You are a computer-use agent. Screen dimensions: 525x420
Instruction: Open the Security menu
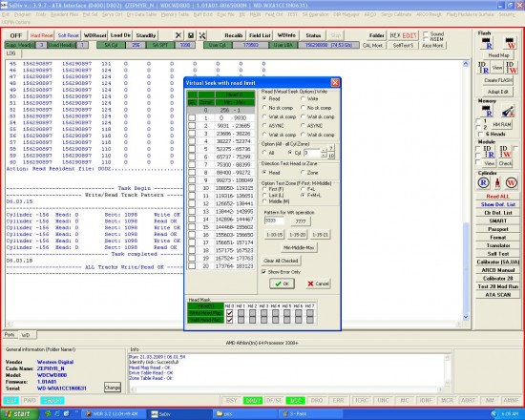[507, 14]
